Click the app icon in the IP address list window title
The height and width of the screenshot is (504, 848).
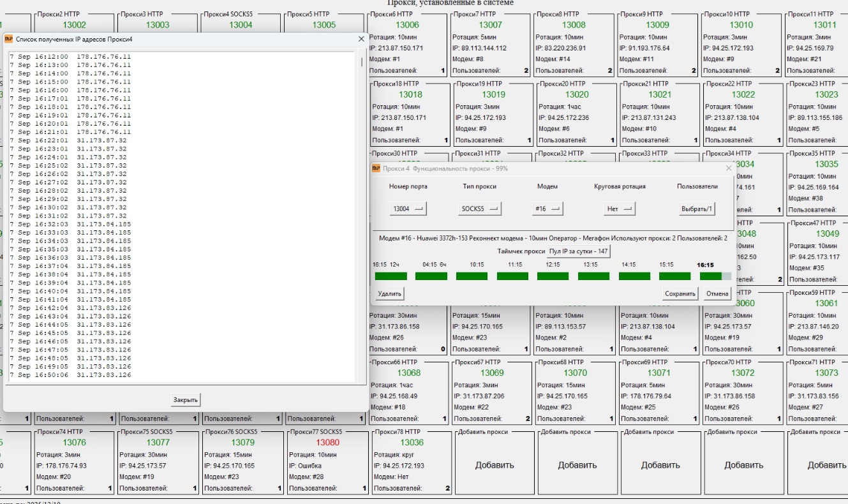point(9,40)
